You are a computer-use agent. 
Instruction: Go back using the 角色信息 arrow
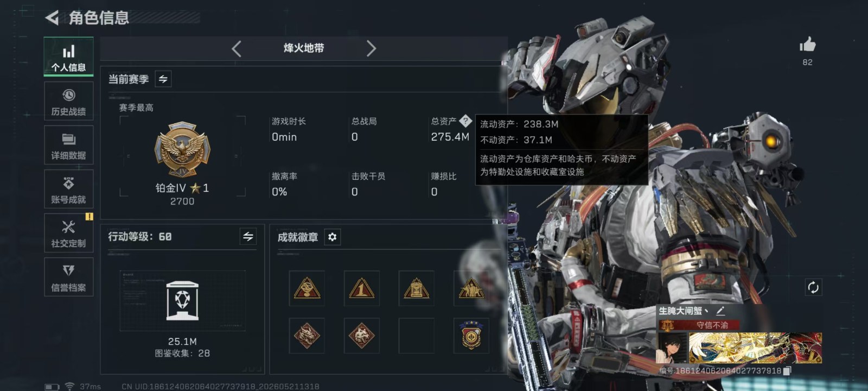pos(52,18)
